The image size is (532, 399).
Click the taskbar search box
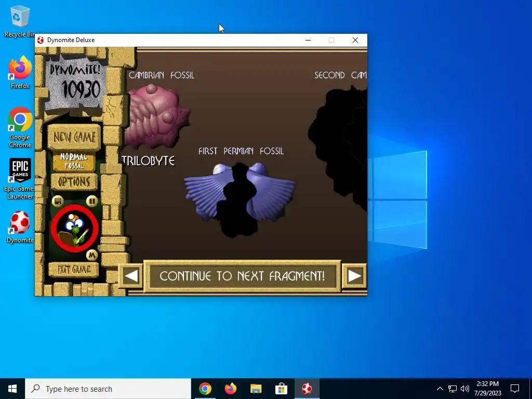coord(108,389)
